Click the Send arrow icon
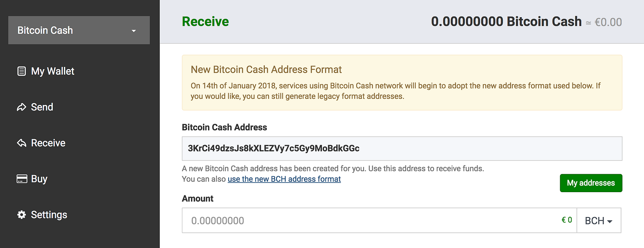Viewport: 644px width, 248px height. pos(21,107)
